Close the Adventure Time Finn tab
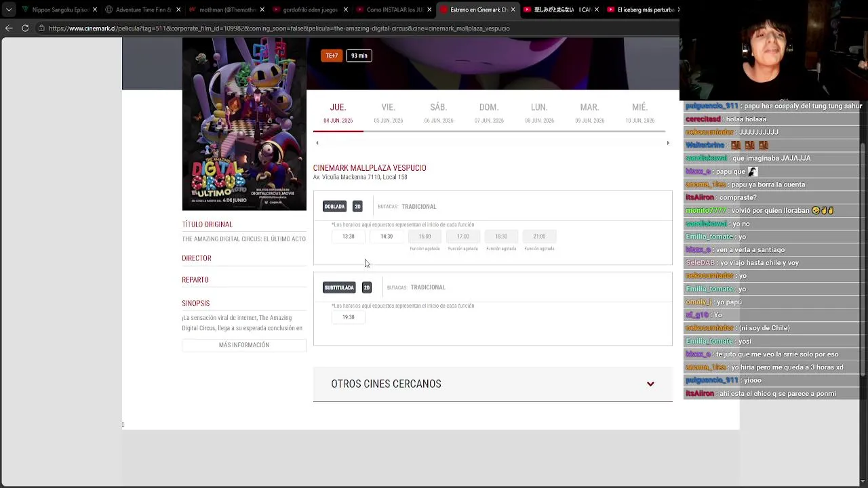The width and height of the screenshot is (868, 488). pyautogui.click(x=178, y=10)
